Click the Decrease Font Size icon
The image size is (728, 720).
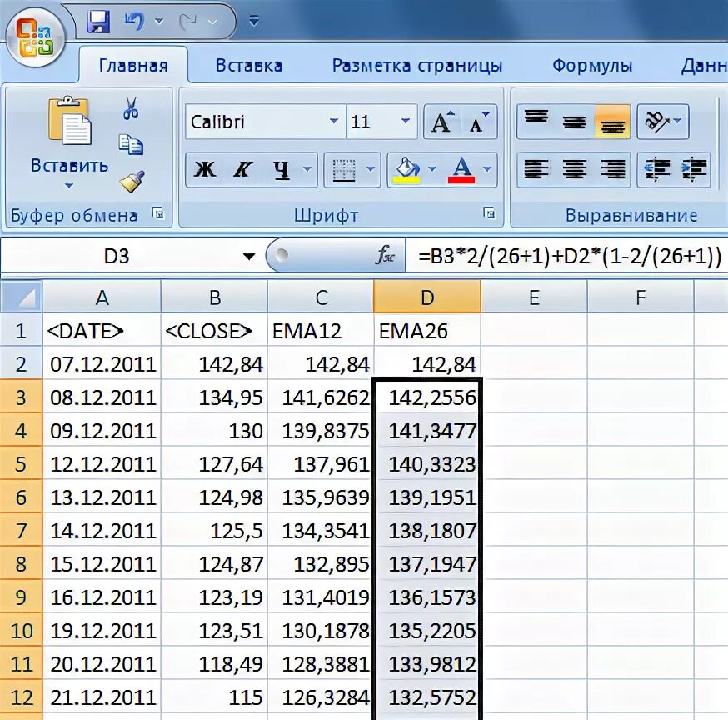click(x=476, y=122)
